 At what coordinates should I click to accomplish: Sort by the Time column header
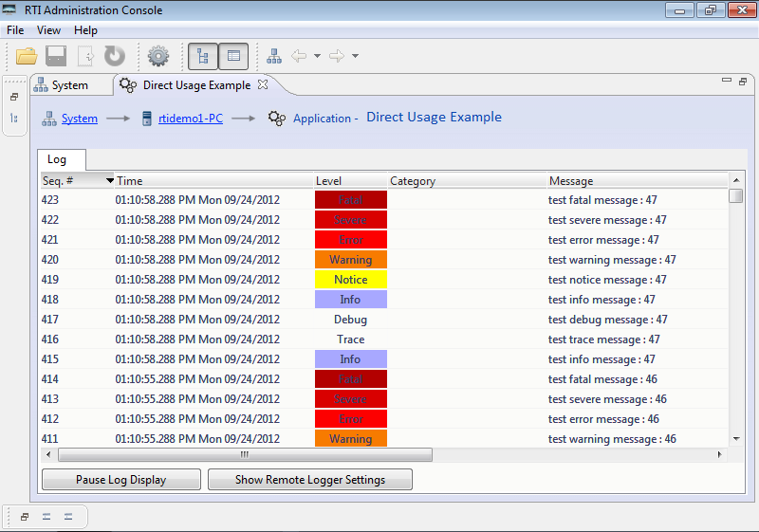coord(214,180)
